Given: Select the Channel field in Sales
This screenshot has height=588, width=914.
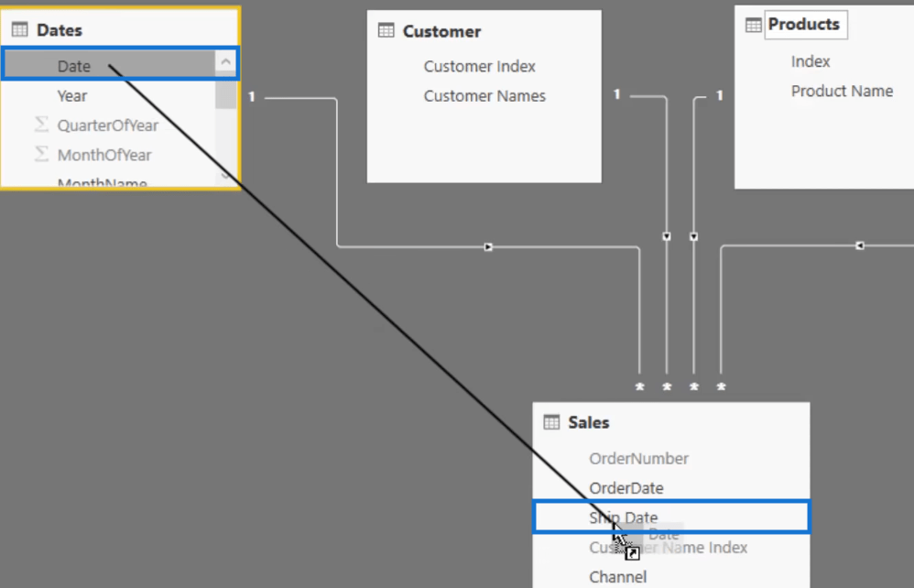Looking at the screenshot, I should point(618,577).
